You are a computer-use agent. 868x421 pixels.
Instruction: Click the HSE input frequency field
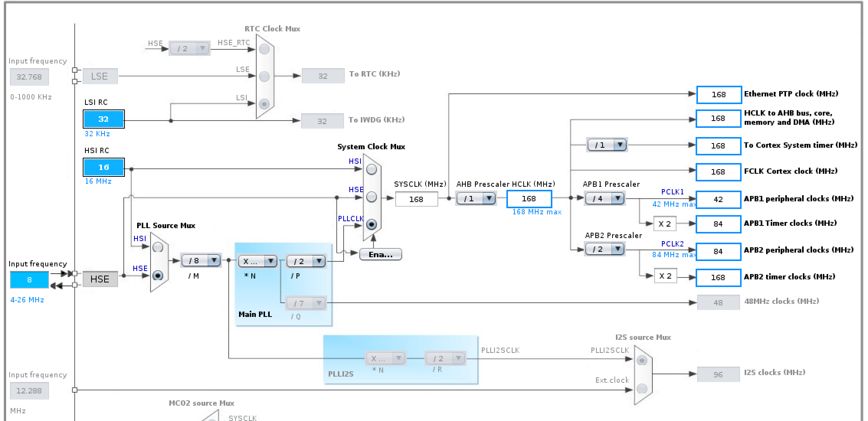(29, 280)
